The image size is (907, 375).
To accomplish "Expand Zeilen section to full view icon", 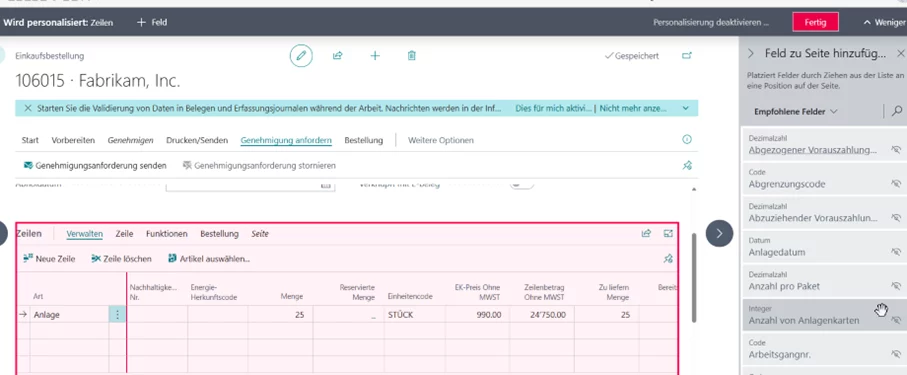I will coord(669,234).
